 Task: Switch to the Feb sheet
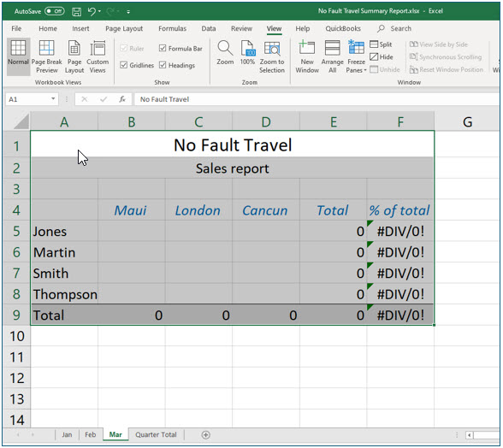91,434
